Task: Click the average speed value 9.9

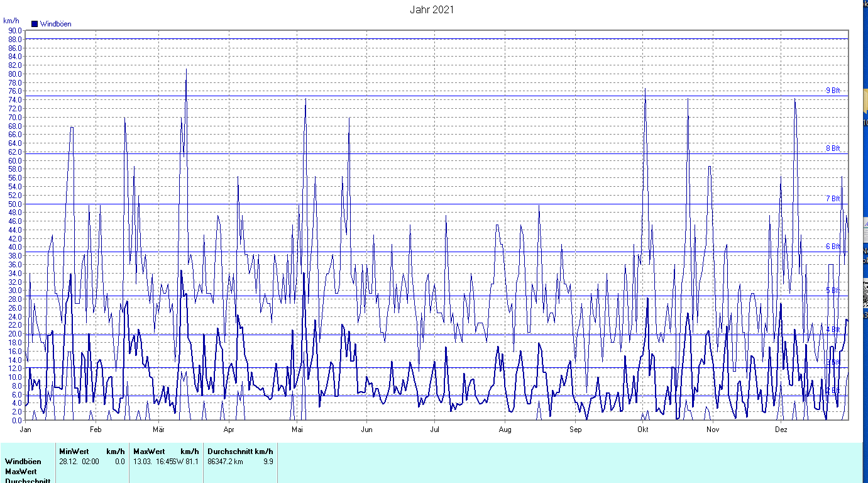Action: (x=268, y=462)
